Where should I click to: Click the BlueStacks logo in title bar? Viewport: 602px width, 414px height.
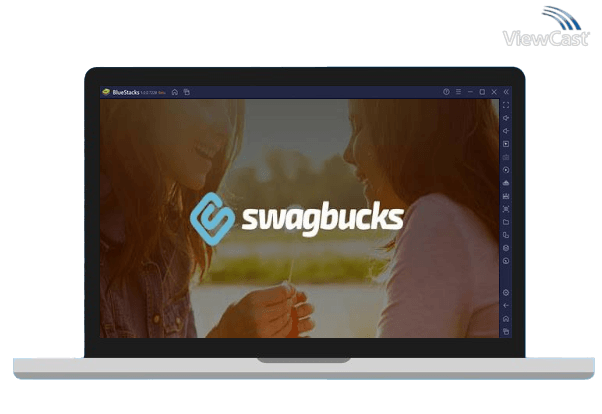pyautogui.click(x=106, y=92)
